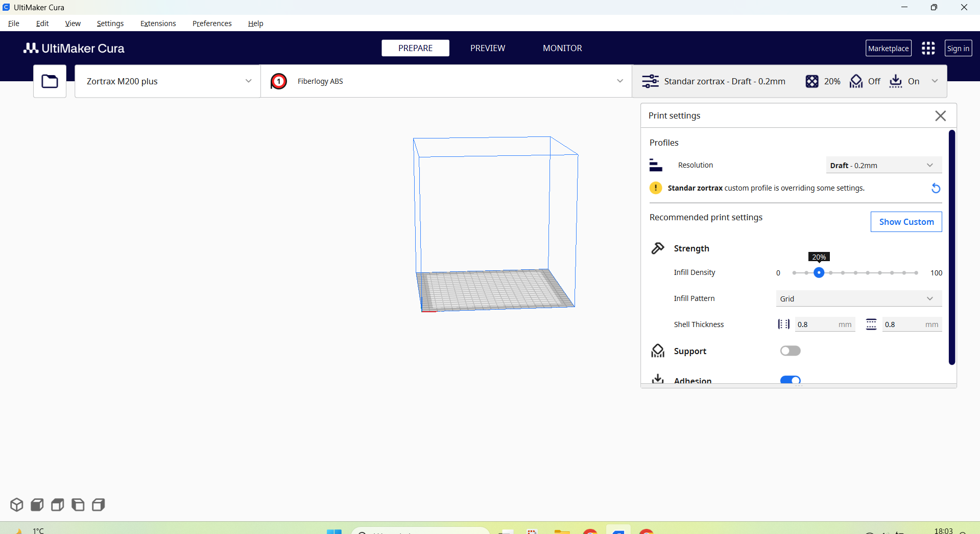Click the taskbar clock showing 18:03
This screenshot has width=980, height=534.
(943, 531)
